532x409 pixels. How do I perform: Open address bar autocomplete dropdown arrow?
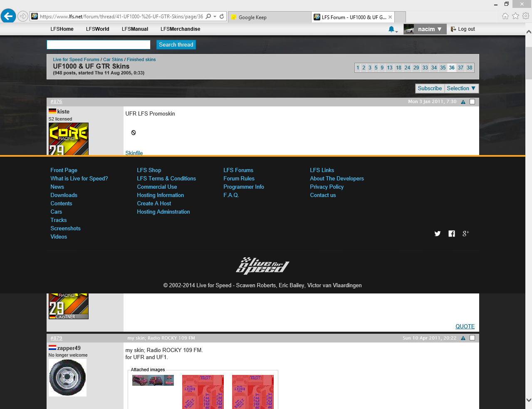(x=215, y=17)
